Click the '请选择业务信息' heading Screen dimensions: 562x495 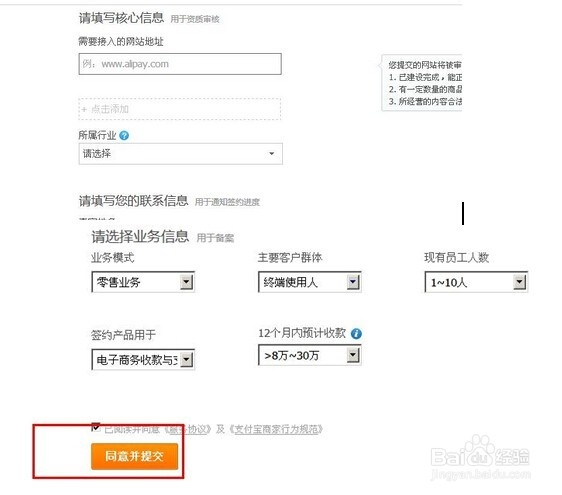pyautogui.click(x=140, y=237)
